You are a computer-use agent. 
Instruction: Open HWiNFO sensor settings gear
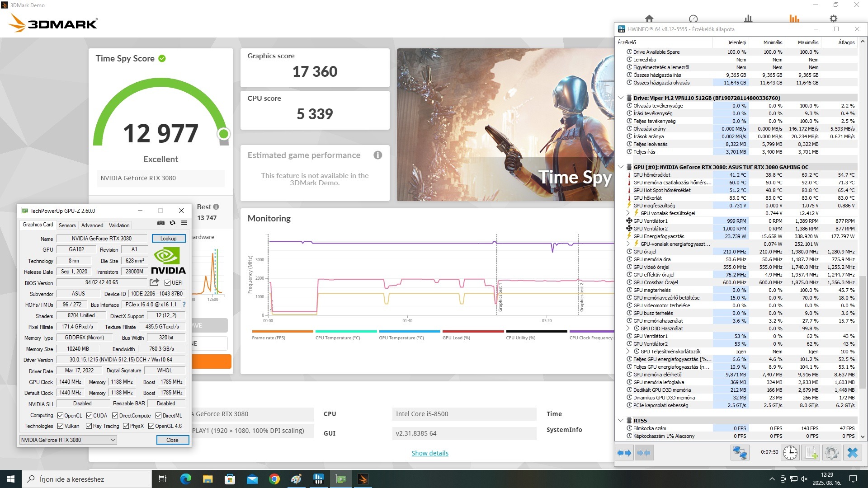831,452
